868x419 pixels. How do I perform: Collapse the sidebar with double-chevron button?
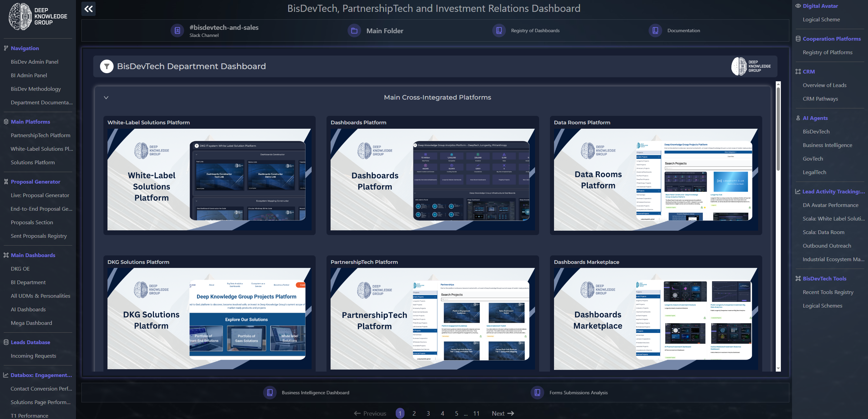click(x=88, y=9)
